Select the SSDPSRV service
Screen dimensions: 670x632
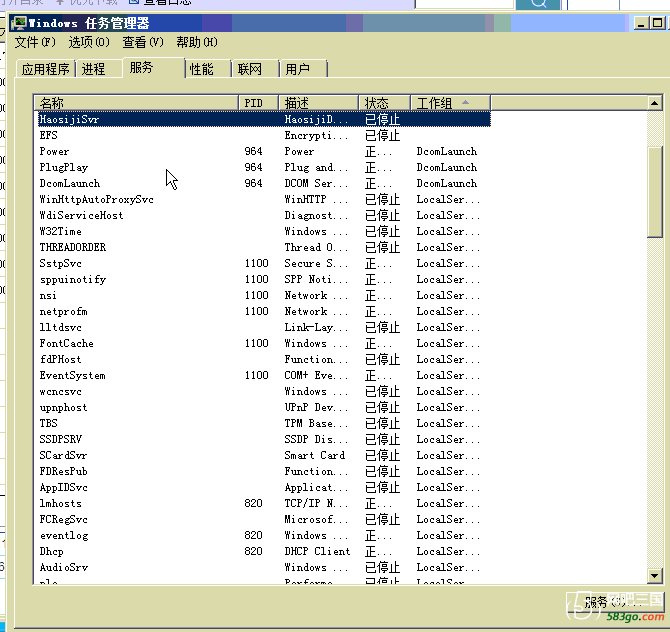[60, 439]
